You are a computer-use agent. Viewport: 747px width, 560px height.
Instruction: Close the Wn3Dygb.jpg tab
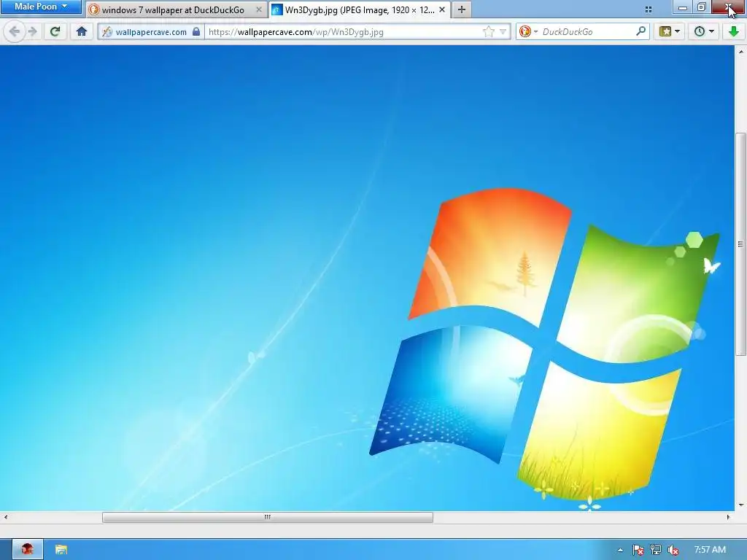coord(442,9)
